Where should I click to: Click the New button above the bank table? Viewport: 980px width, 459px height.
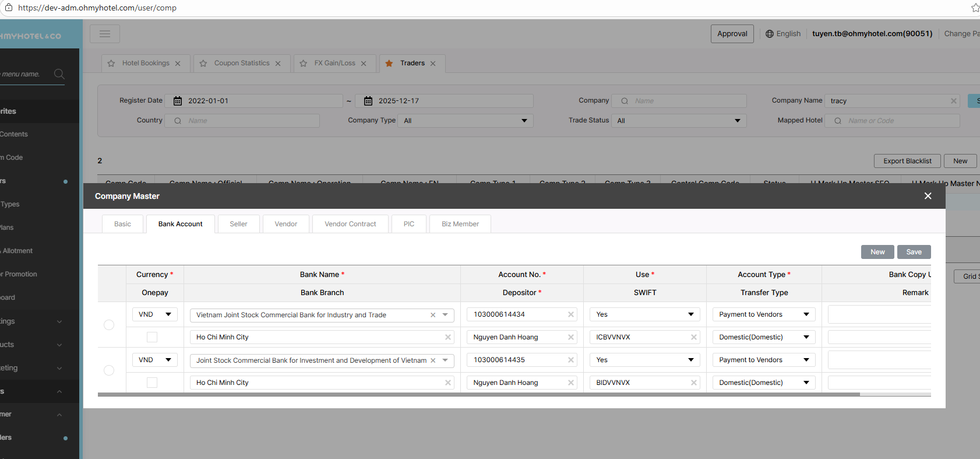tap(877, 252)
